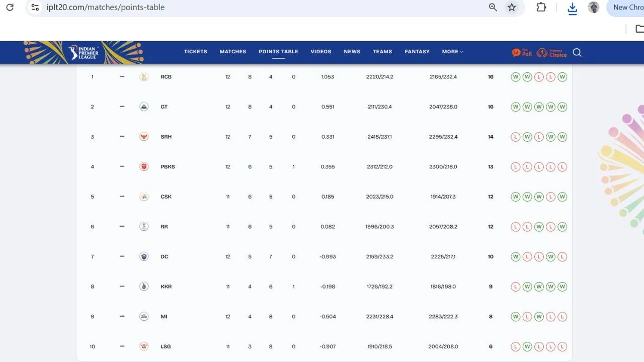
Task: Bookmark this page with the star icon
Action: 512,7
